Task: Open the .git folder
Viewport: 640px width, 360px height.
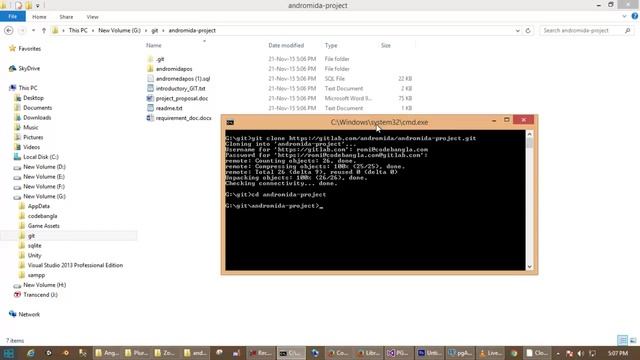Action: (x=160, y=59)
